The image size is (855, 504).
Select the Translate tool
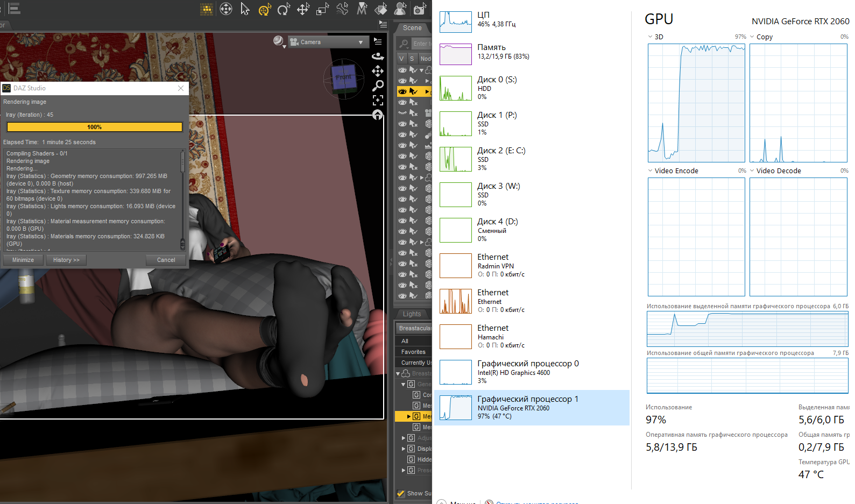click(303, 9)
